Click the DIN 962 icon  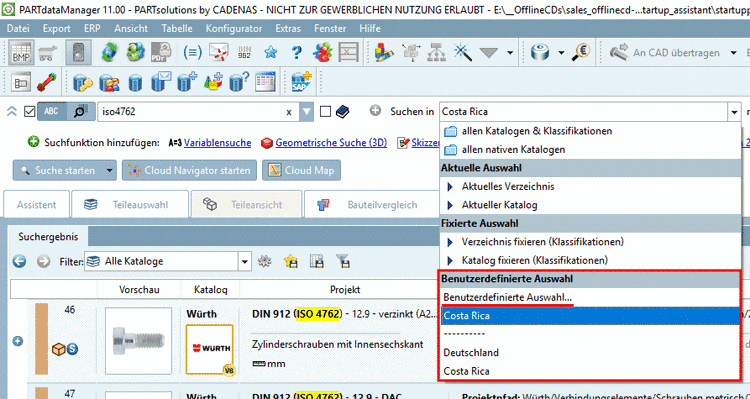click(244, 53)
